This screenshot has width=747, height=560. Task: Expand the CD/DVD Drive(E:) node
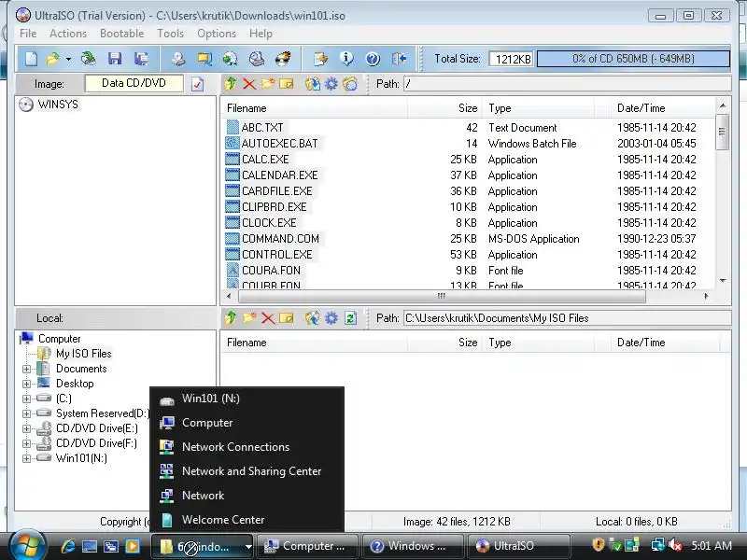point(27,428)
